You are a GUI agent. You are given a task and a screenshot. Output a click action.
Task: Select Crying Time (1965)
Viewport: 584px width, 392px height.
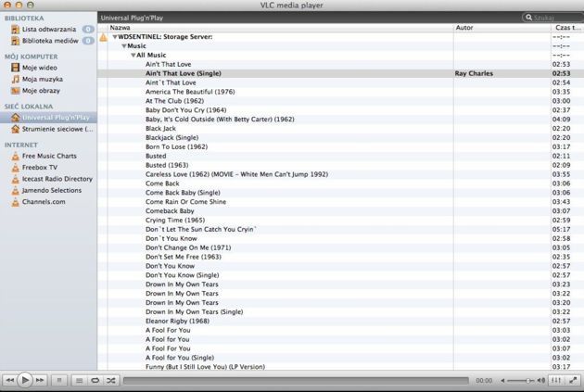click(175, 220)
